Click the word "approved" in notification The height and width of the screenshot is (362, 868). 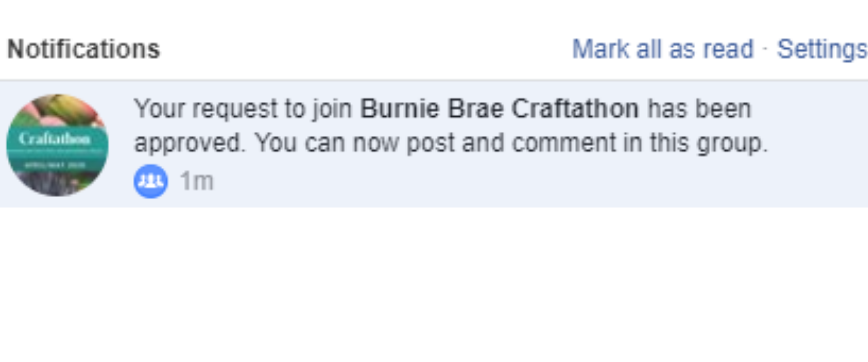(188, 143)
